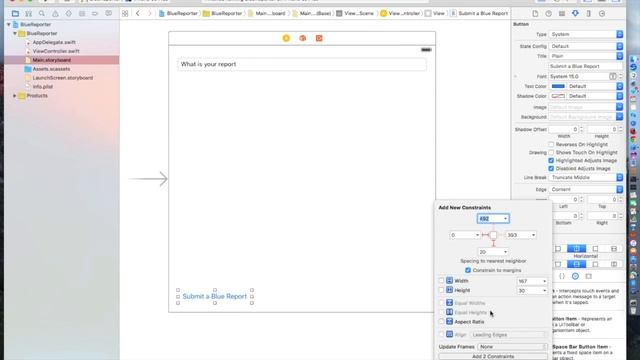Open the Debug navigator icon
This screenshot has width=640, height=360.
82,13
